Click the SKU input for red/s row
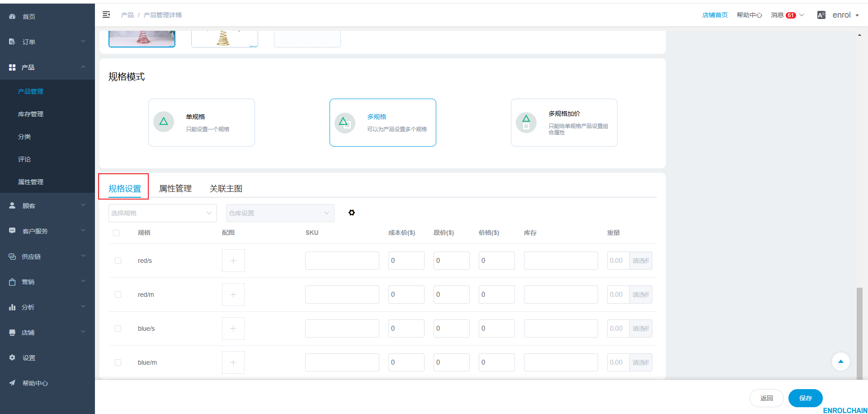Screen dimensions: 868x414 pos(342,261)
